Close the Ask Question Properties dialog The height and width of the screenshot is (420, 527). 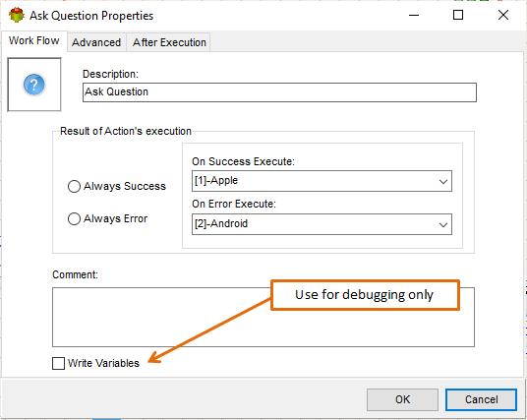(x=503, y=15)
